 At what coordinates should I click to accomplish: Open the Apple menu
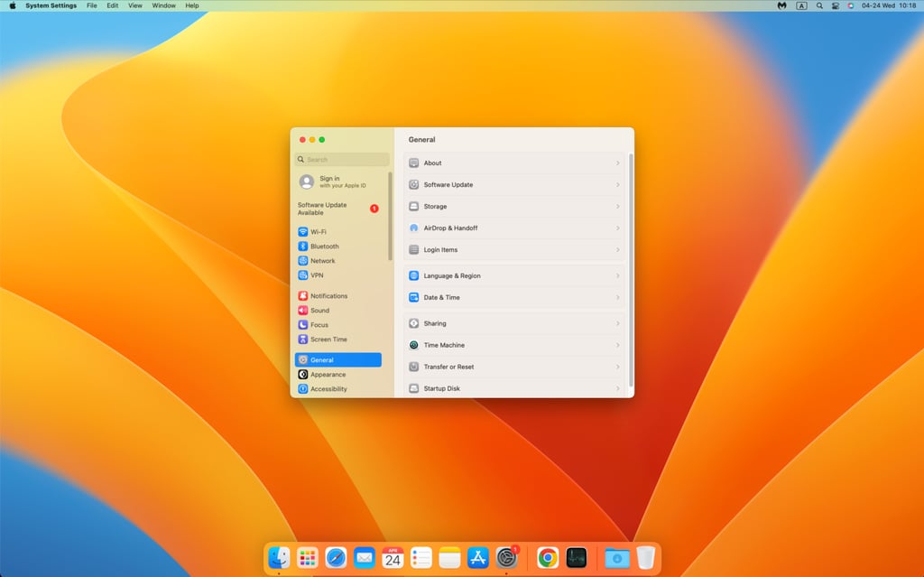[x=13, y=5]
